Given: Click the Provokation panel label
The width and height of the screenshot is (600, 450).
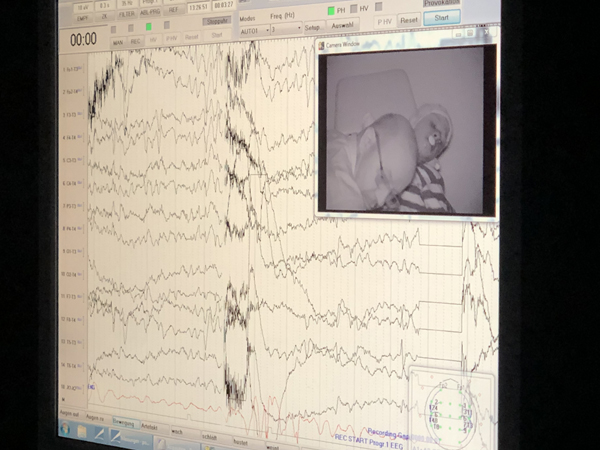Looking at the screenshot, I should (441, 3).
